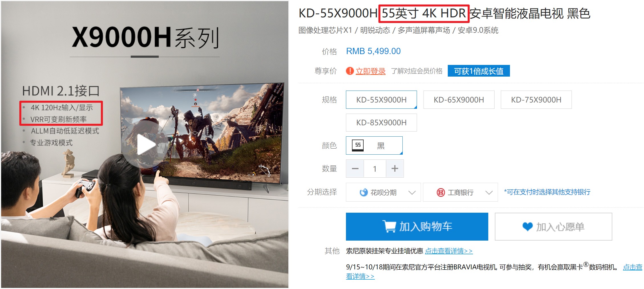644x289 pixels.
Task: Click the ICBC bank logo icon
Action: [x=441, y=192]
